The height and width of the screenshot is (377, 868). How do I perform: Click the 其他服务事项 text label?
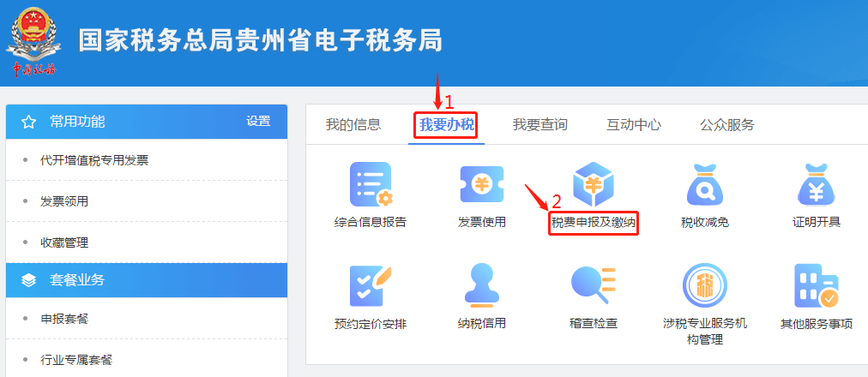click(x=817, y=324)
